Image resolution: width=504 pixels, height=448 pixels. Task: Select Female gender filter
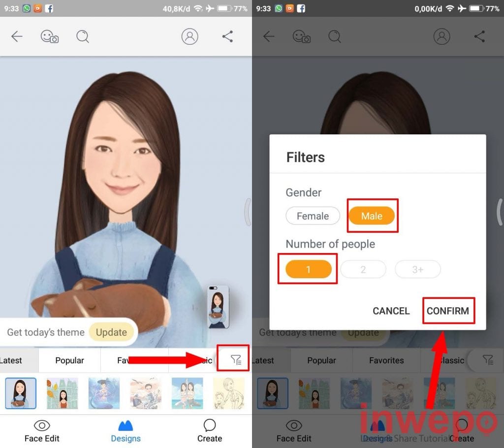tap(313, 216)
